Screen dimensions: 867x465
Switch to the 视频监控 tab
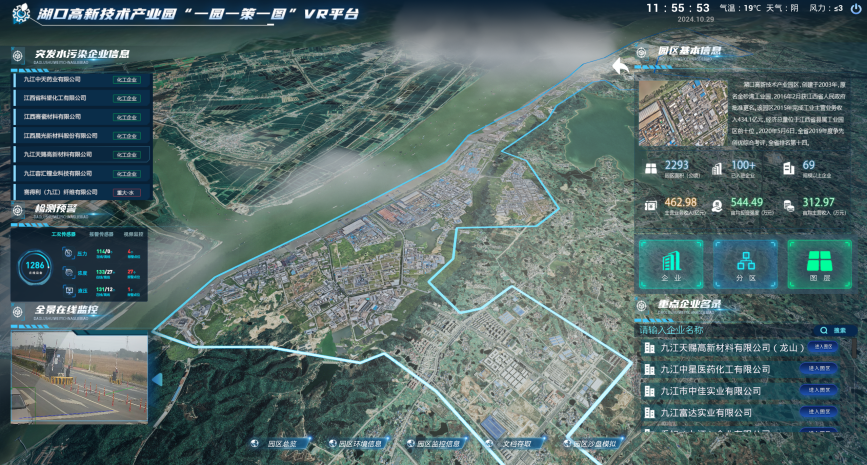[133, 234]
